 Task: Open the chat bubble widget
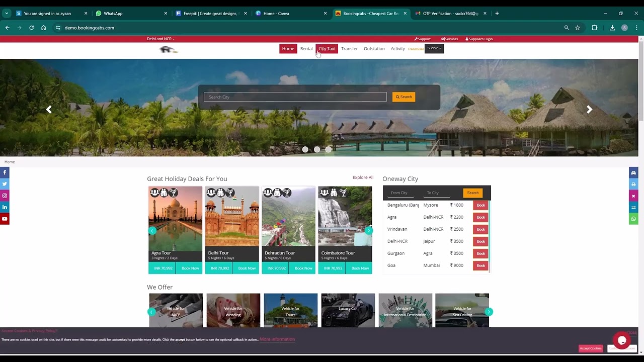pos(622,340)
